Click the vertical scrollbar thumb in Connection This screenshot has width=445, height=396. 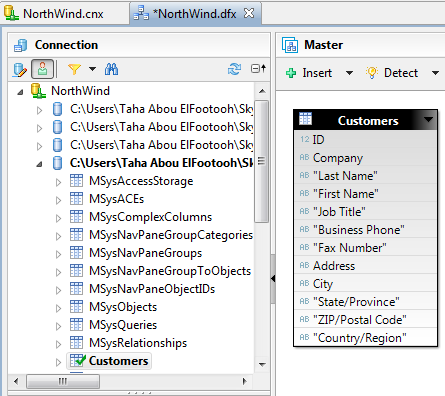[262, 161]
